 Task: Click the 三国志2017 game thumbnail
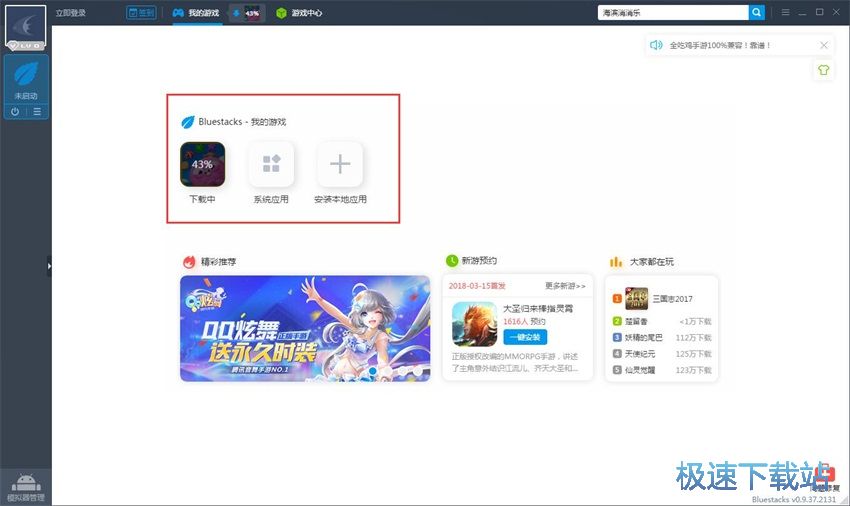coord(636,299)
